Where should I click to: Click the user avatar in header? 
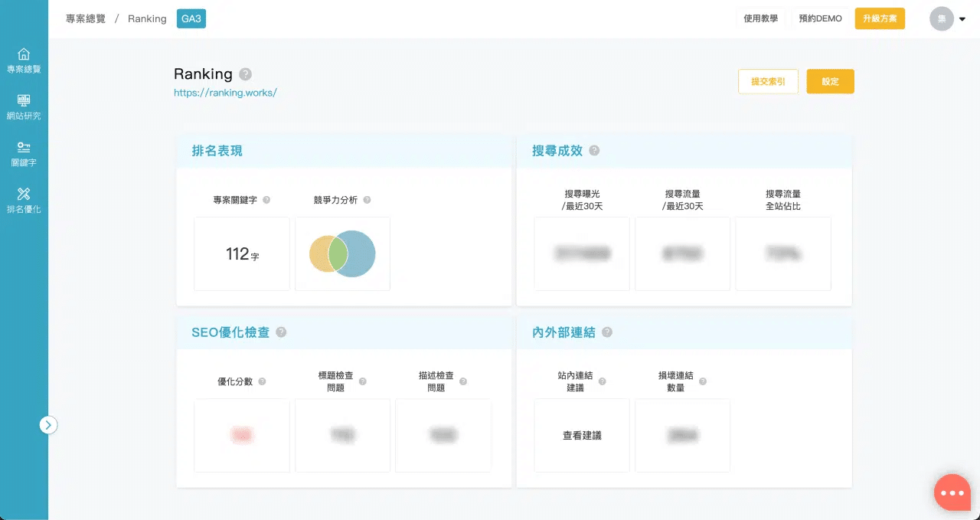coord(941,18)
